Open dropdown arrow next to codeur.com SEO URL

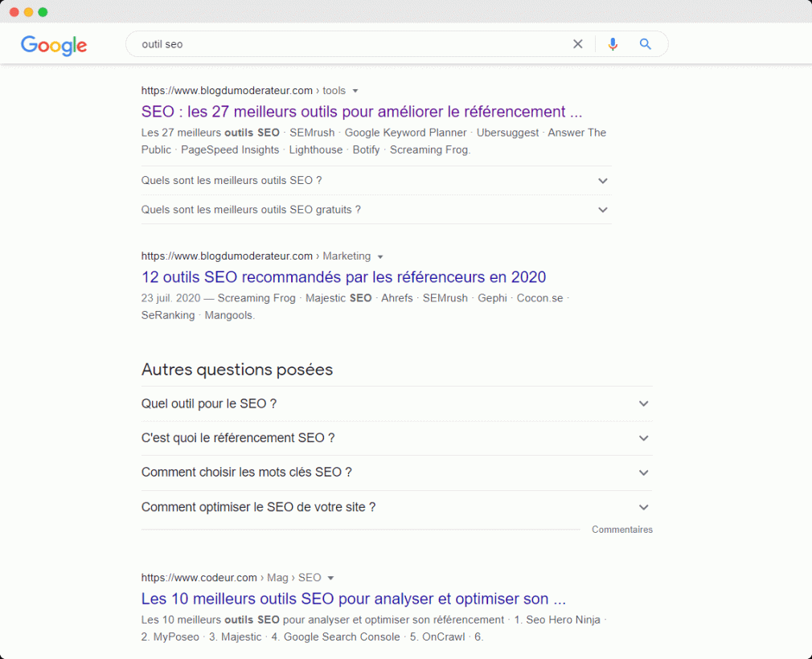pyautogui.click(x=330, y=579)
